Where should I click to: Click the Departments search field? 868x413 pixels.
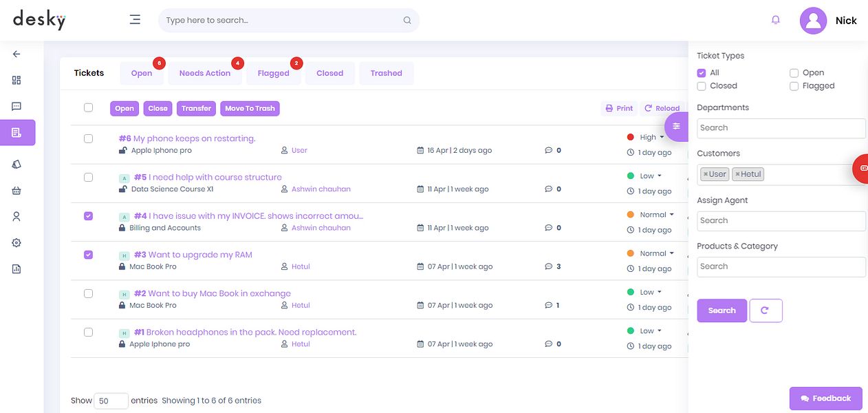pos(781,128)
